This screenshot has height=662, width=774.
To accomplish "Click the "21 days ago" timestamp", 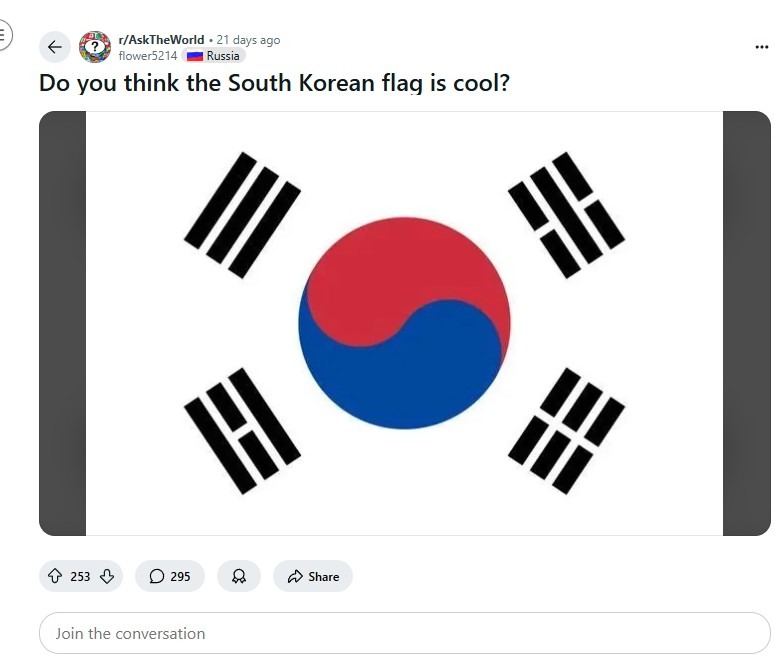I will [248, 40].
